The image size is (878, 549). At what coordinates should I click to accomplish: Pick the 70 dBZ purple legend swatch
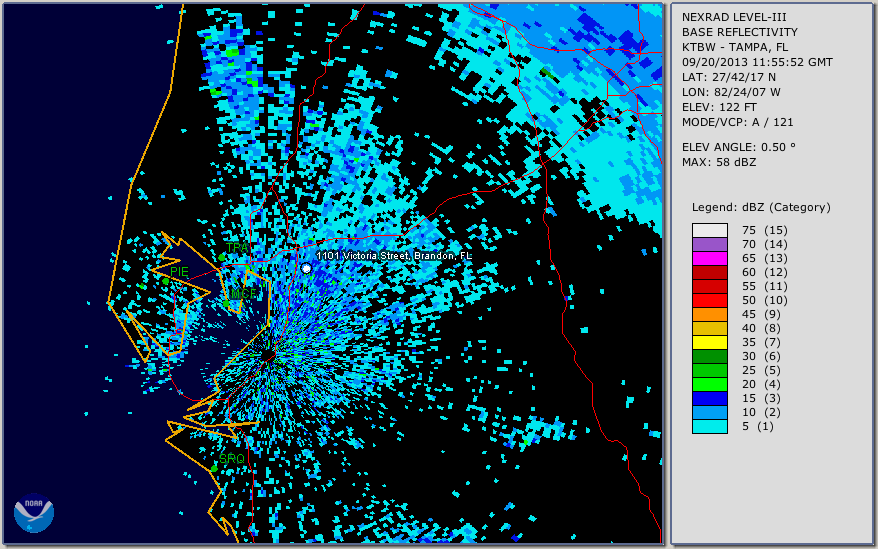pos(710,244)
